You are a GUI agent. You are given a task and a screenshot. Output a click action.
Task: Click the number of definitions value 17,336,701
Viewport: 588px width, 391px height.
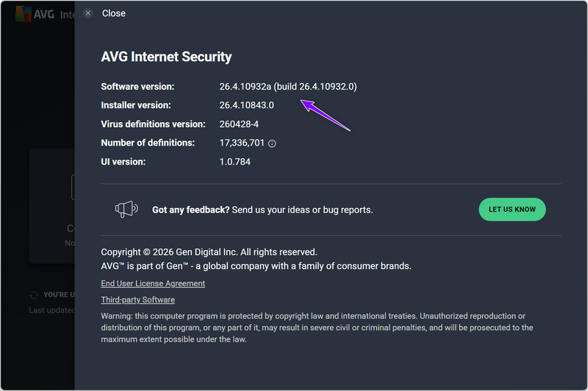point(242,143)
